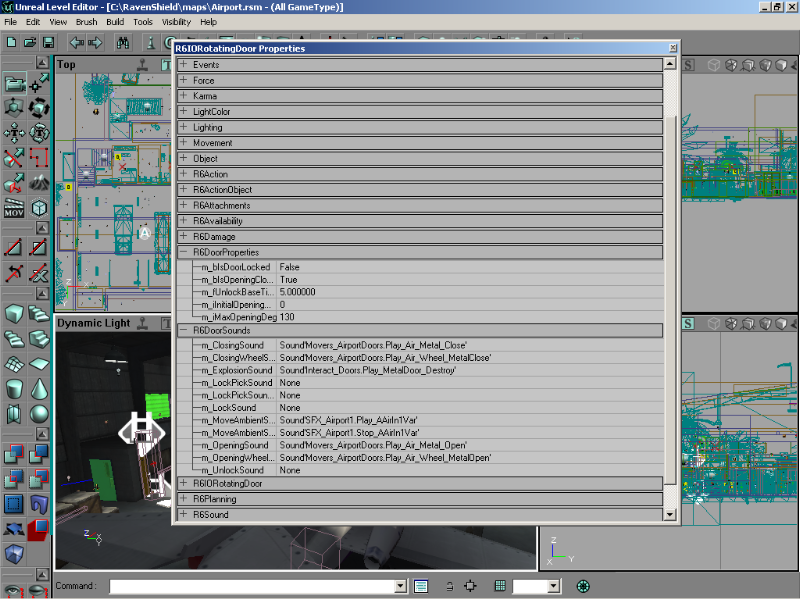Collapse the R6DoorSounds category

click(x=184, y=330)
